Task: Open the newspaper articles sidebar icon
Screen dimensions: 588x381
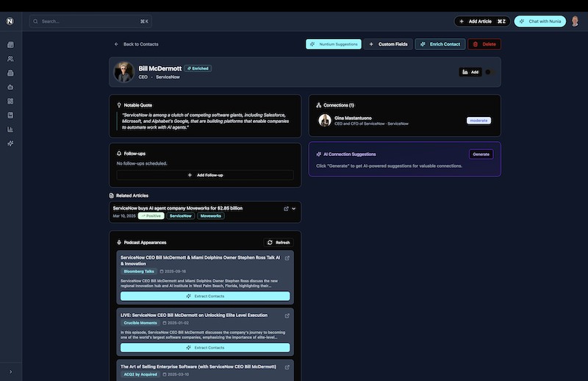Action: click(10, 45)
